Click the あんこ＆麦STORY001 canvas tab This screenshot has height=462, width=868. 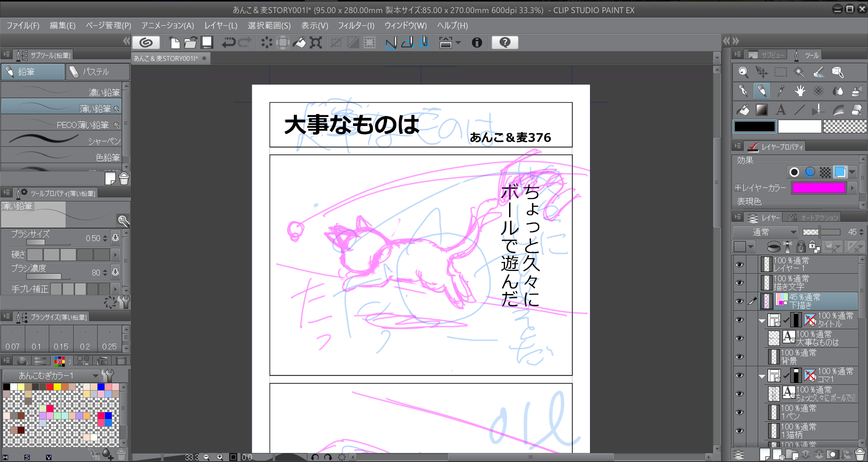coord(170,58)
